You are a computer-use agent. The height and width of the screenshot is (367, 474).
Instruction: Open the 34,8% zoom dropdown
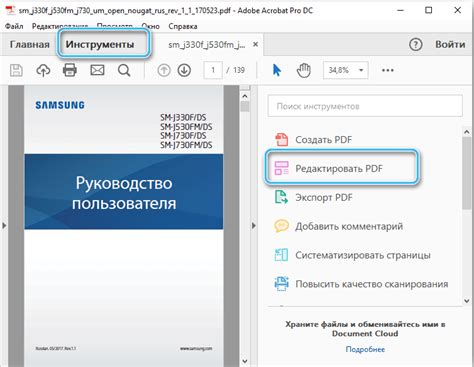pyautogui.click(x=346, y=70)
